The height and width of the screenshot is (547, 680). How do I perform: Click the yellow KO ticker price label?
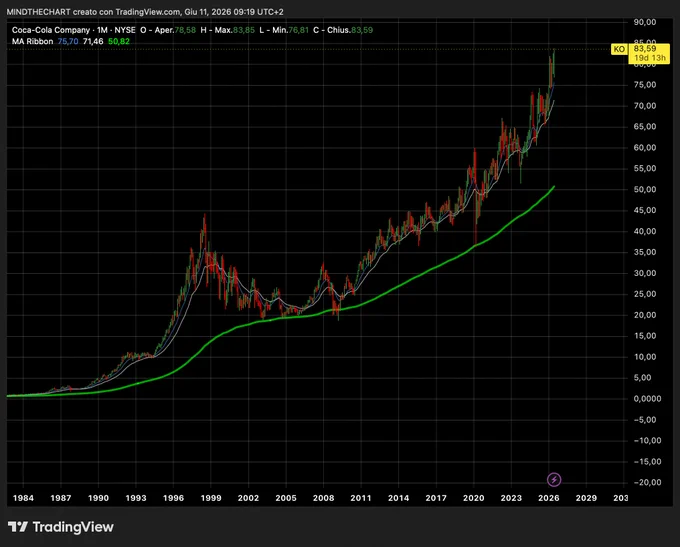pos(641,53)
